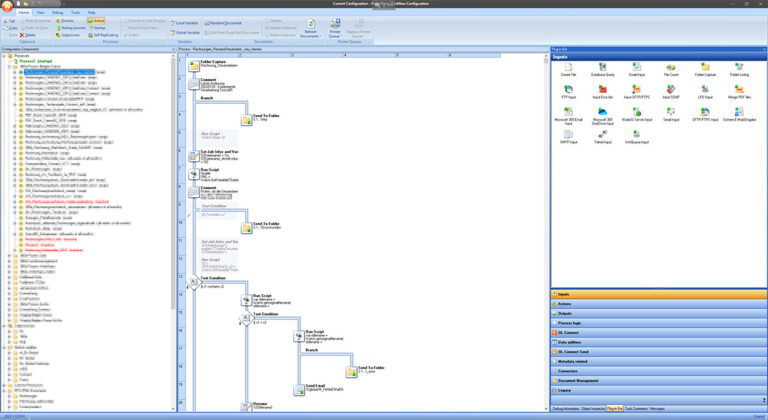Collapse the Processes tree node
The image size is (768, 420).
tap(4, 55)
